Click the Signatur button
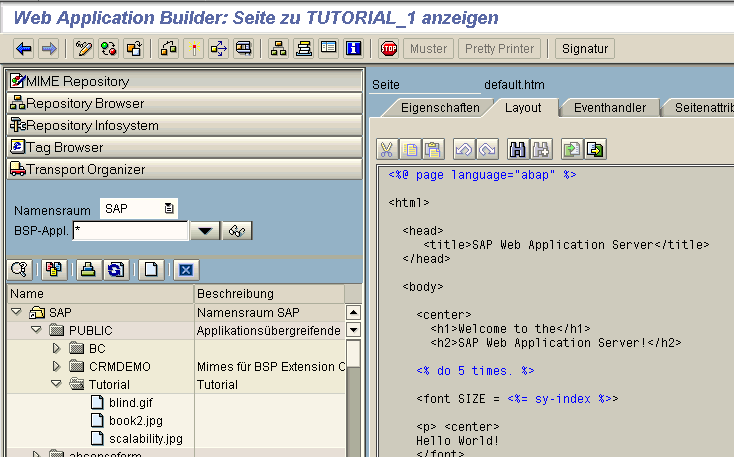This screenshot has height=457, width=734. [585, 49]
